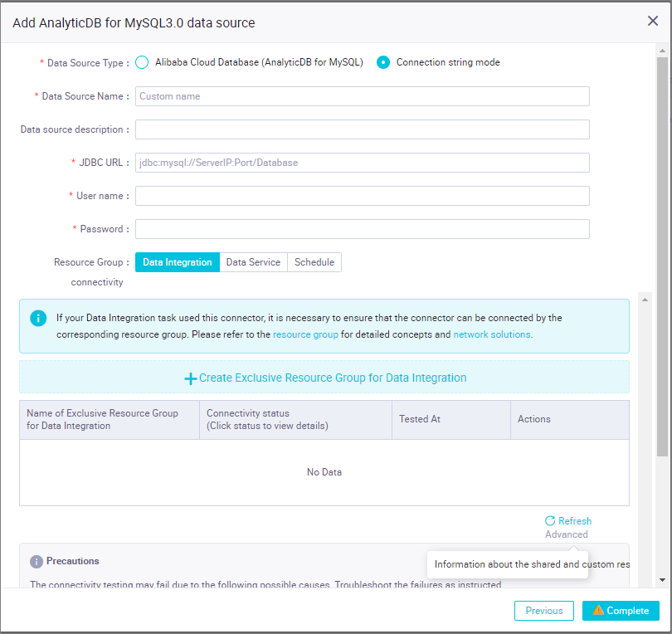
Task: Click the Actions column header
Action: coord(570,420)
